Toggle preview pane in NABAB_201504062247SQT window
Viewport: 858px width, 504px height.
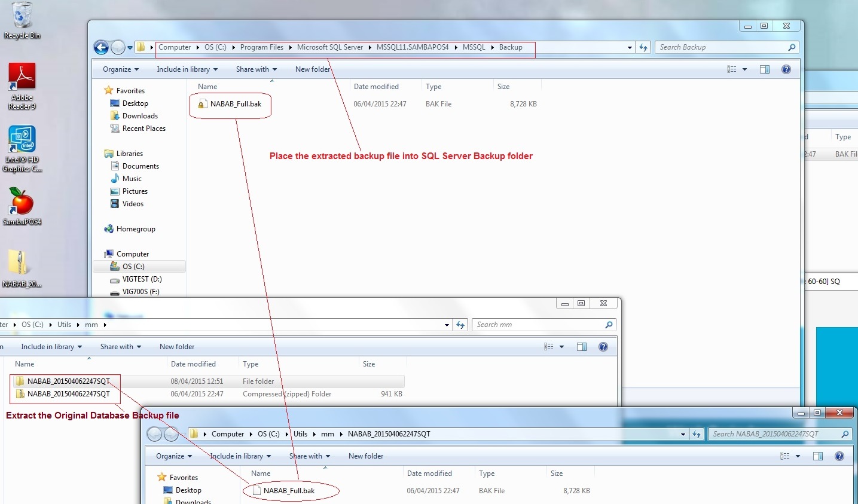[818, 456]
